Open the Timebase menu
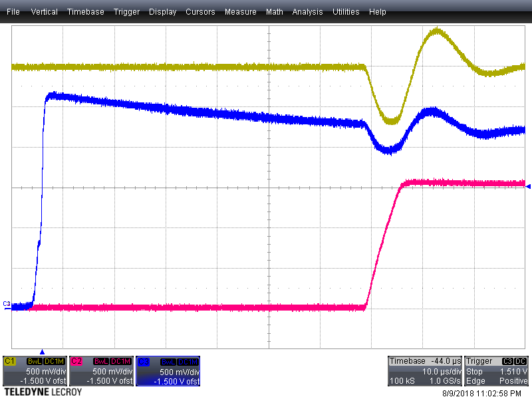532x399 pixels. pos(86,12)
